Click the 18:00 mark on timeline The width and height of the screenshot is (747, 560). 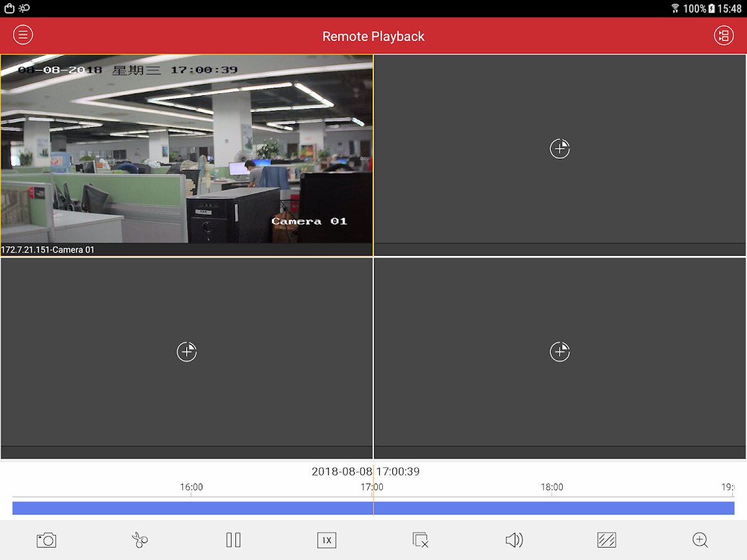552,487
